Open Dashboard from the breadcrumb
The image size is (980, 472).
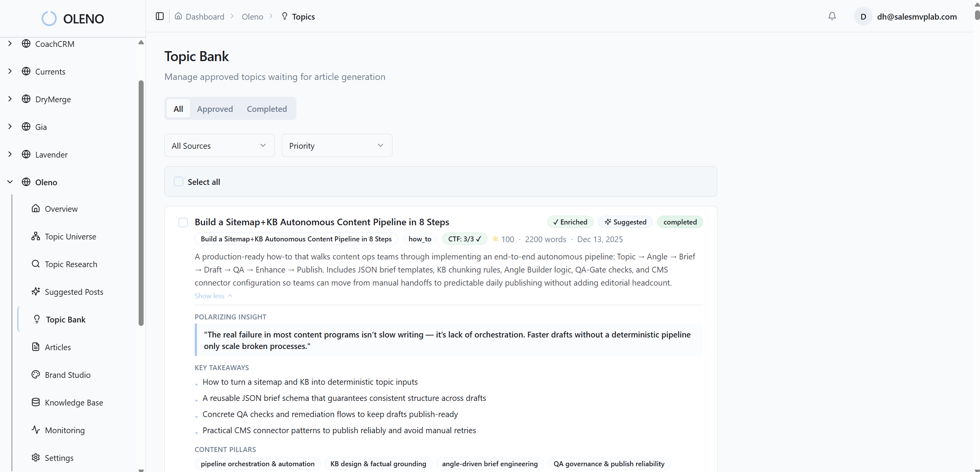205,16
